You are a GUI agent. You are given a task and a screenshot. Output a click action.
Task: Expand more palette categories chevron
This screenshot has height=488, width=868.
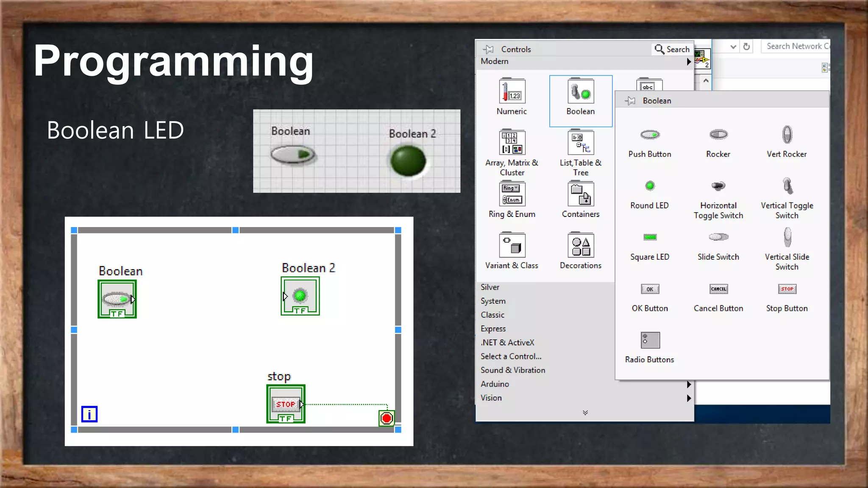coord(585,413)
